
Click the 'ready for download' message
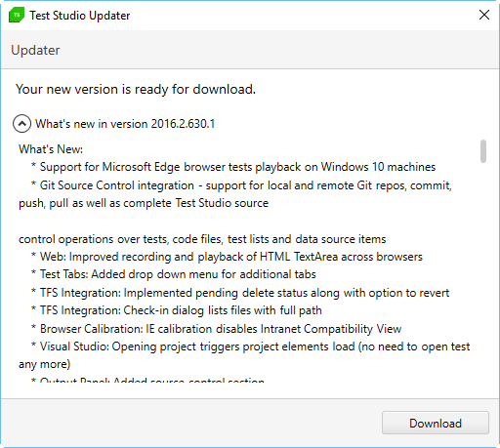coord(136,90)
